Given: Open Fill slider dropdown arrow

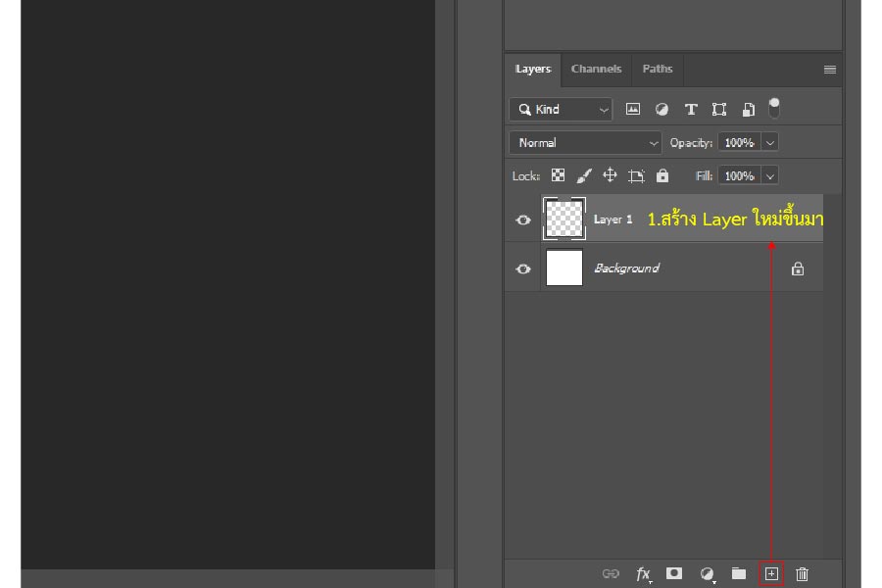Looking at the screenshot, I should (770, 176).
